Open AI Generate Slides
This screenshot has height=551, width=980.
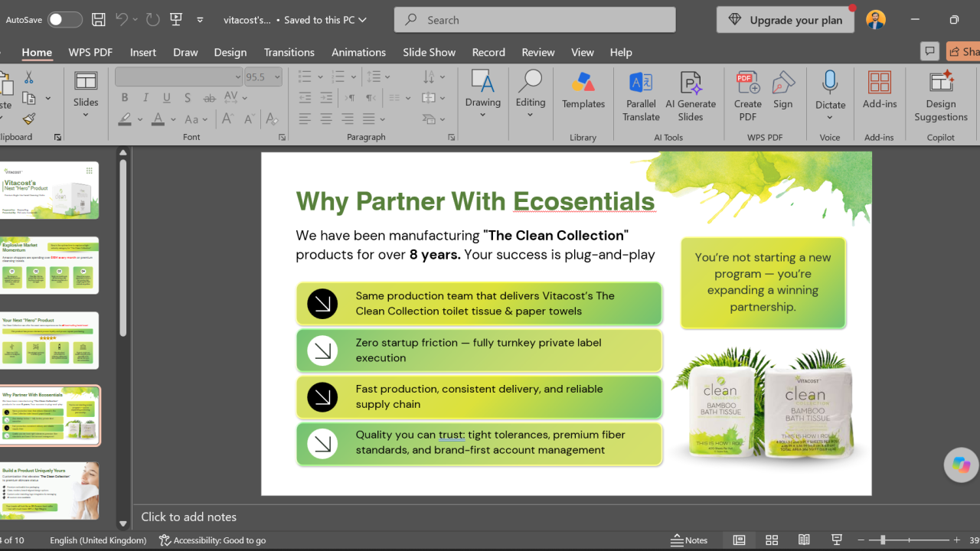691,96
